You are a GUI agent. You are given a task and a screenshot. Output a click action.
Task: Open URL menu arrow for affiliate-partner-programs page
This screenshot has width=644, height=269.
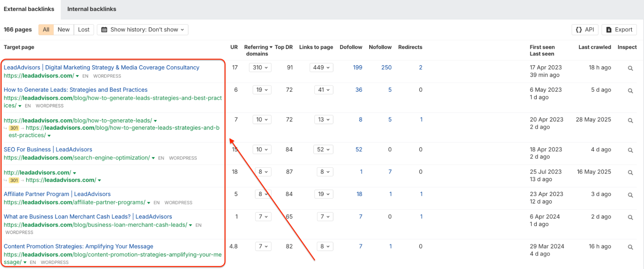pos(149,203)
